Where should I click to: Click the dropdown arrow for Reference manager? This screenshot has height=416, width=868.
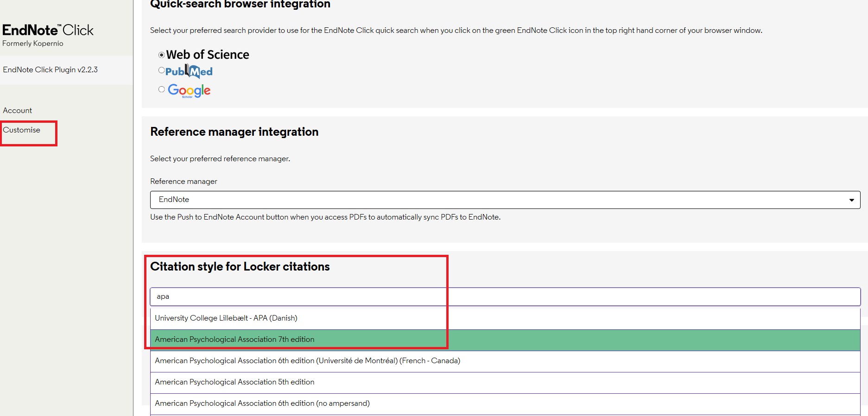point(851,200)
